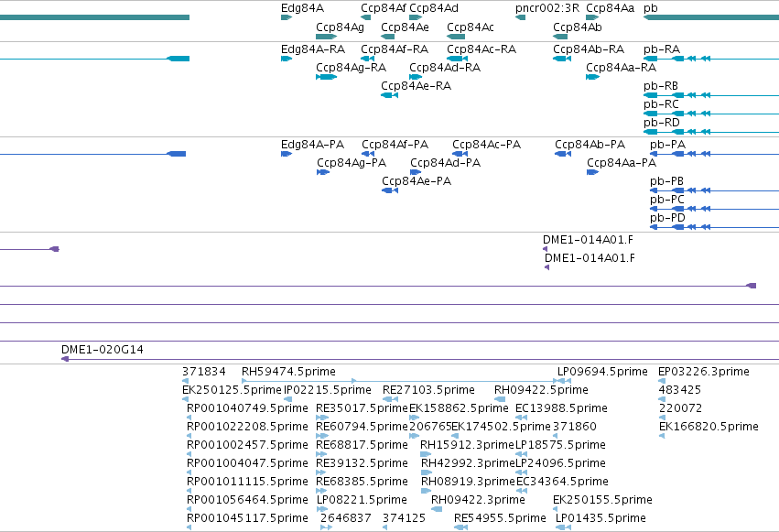The width and height of the screenshot is (779, 532).
Task: Open transcript Ccp84Ac-RA
Action: coord(481,49)
